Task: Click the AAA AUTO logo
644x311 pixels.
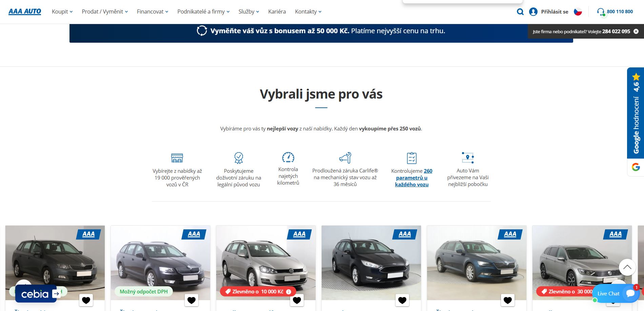Action: [x=25, y=12]
